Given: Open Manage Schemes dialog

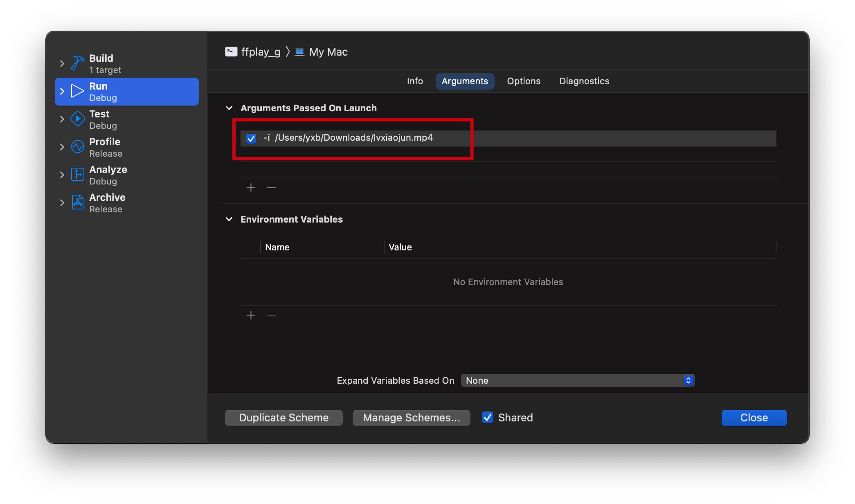Looking at the screenshot, I should (x=411, y=418).
